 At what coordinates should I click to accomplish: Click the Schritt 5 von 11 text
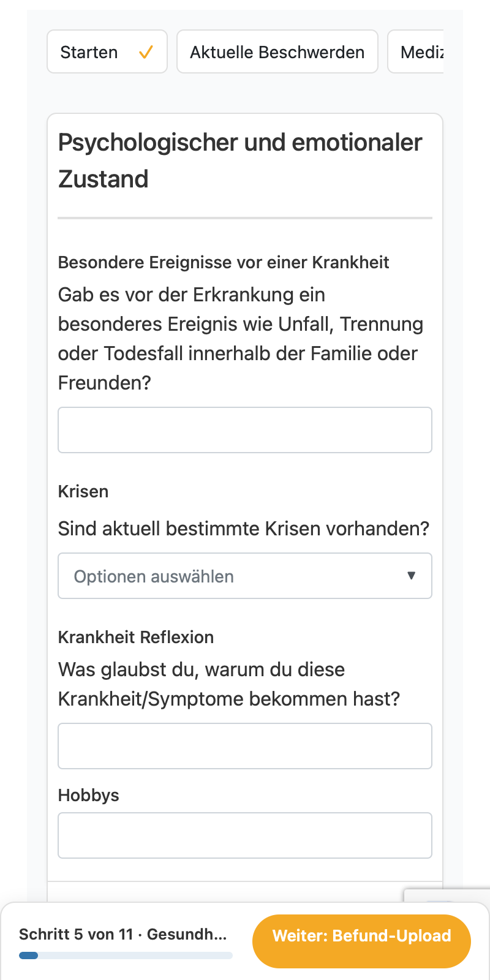pyautogui.click(x=76, y=934)
